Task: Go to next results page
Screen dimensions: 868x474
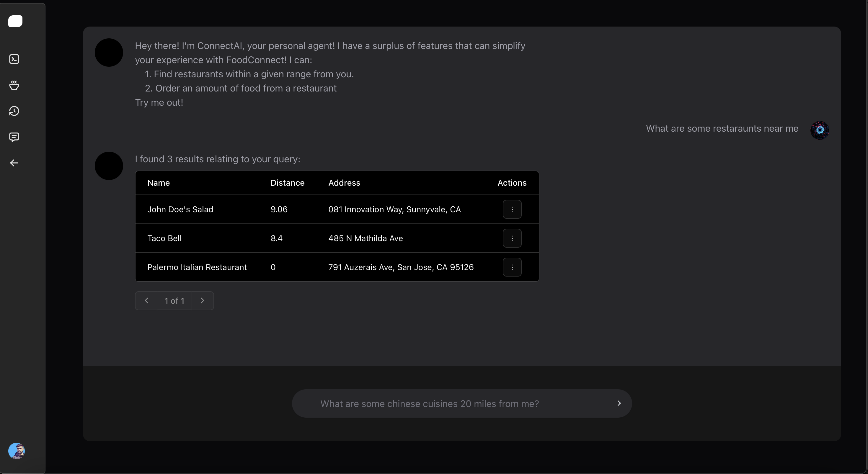Action: (x=203, y=300)
